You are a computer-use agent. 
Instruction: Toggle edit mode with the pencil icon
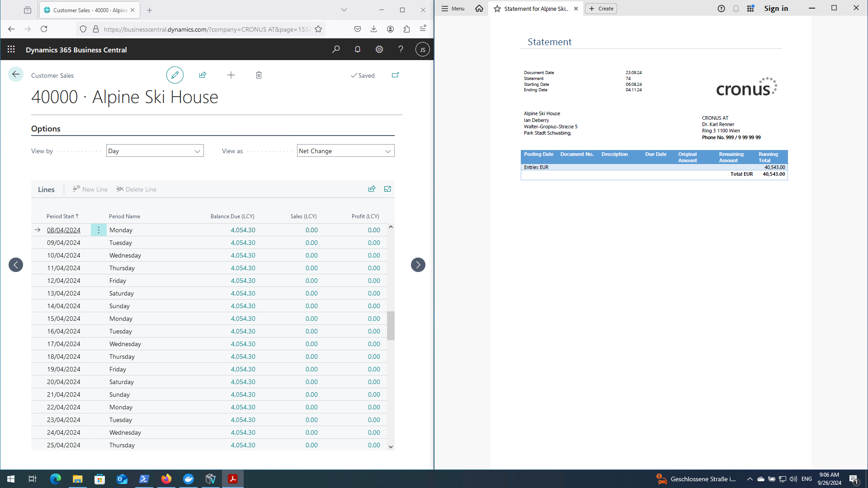tap(175, 75)
